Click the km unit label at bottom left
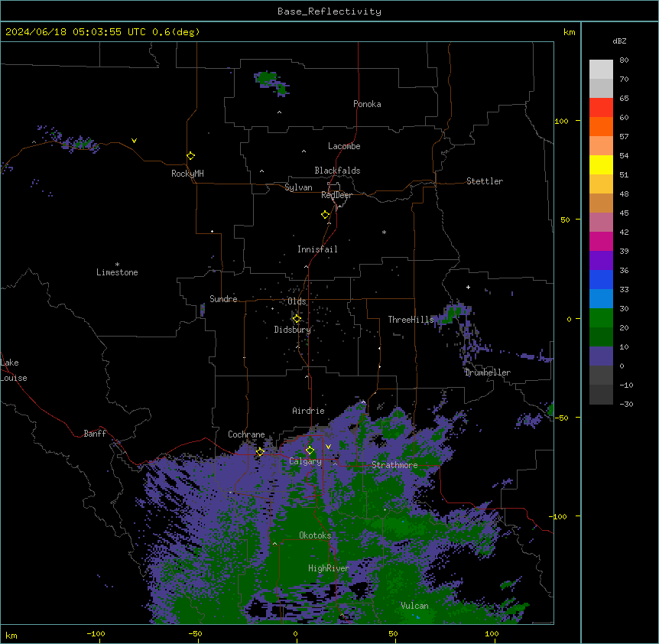Viewport: 659px width, 644px height. [x=11, y=635]
